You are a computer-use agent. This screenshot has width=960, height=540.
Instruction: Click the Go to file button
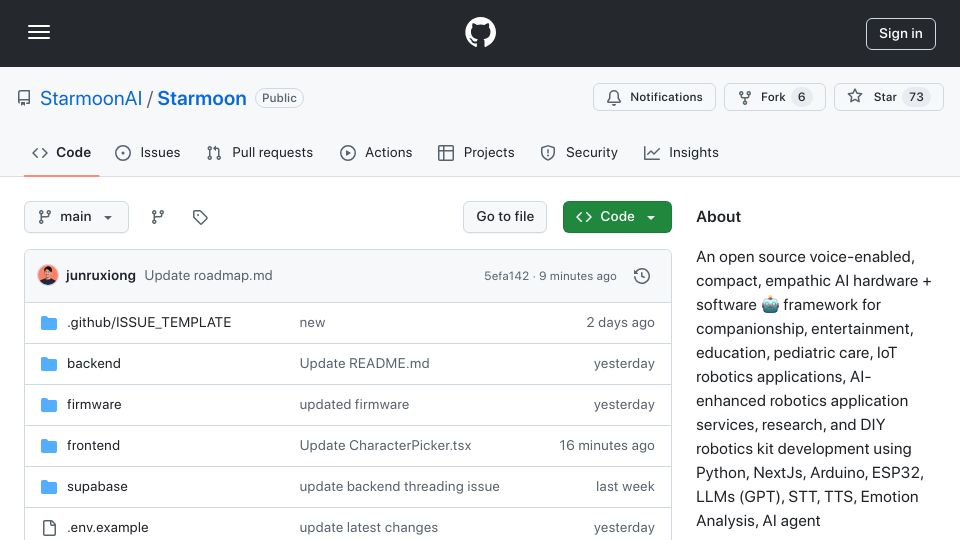pos(505,217)
